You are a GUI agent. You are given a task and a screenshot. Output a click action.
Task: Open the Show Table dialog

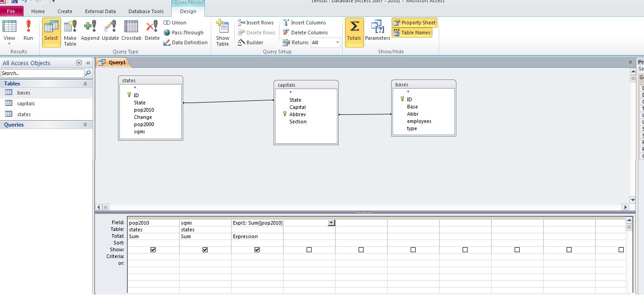(223, 33)
